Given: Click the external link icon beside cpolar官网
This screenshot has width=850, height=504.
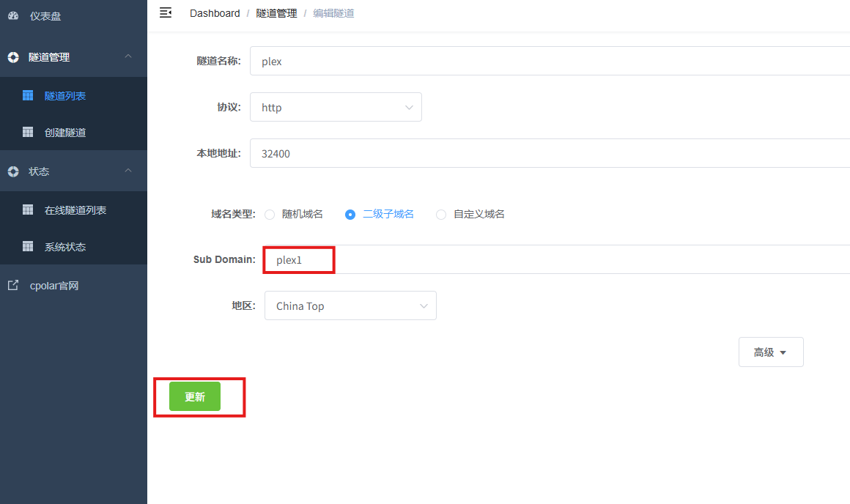Looking at the screenshot, I should click(13, 286).
